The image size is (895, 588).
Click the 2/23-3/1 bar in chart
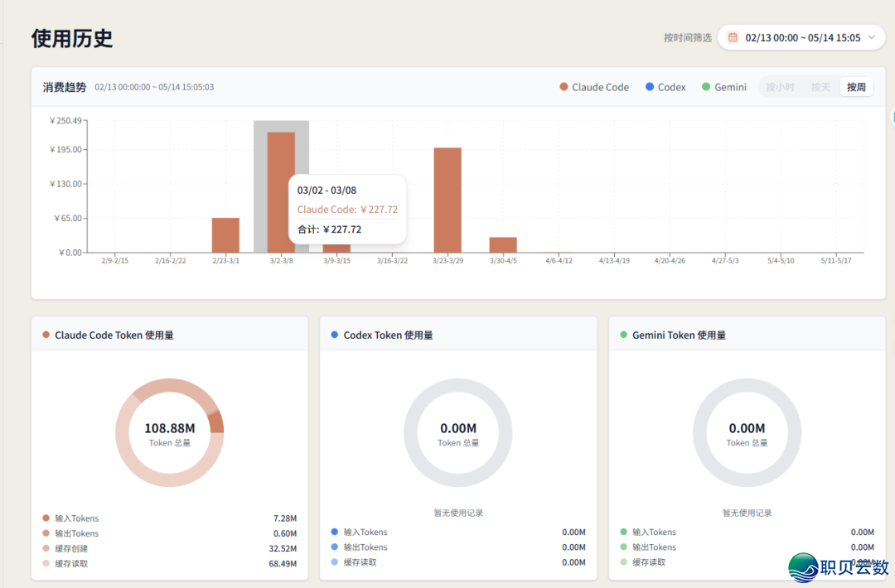click(x=225, y=235)
